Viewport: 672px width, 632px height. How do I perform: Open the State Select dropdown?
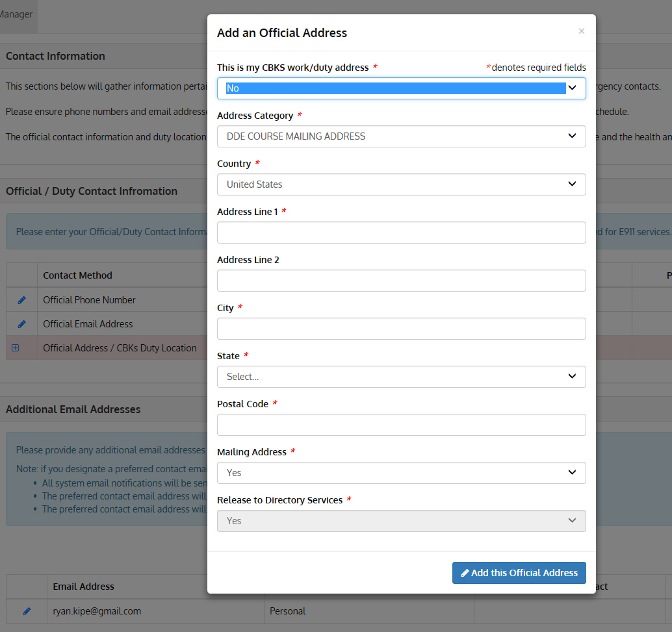401,377
